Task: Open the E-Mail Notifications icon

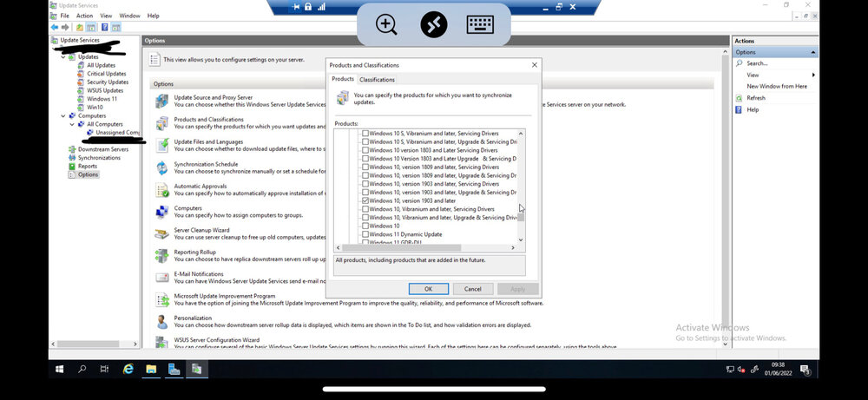Action: click(x=161, y=277)
